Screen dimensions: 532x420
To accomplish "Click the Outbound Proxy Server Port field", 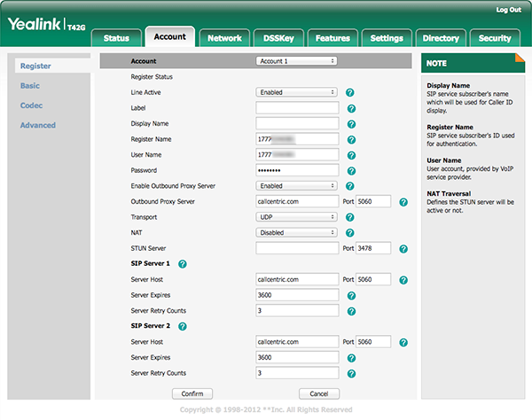I will (373, 201).
